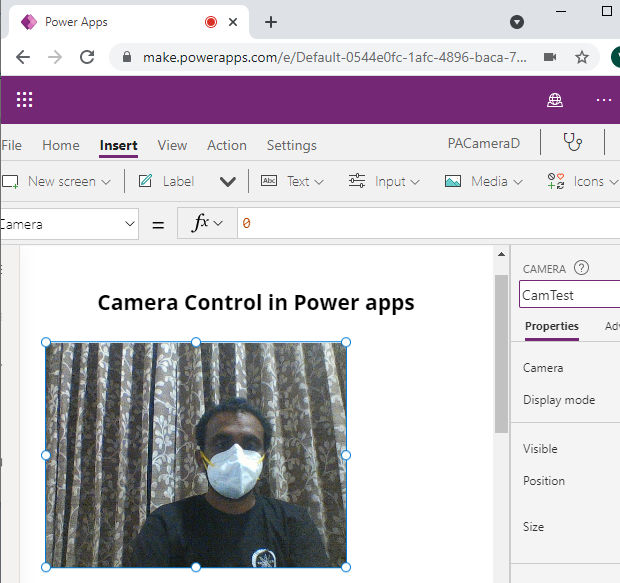The height and width of the screenshot is (583, 620).
Task: Run the App checker stethoscope icon
Action: pyautogui.click(x=573, y=142)
